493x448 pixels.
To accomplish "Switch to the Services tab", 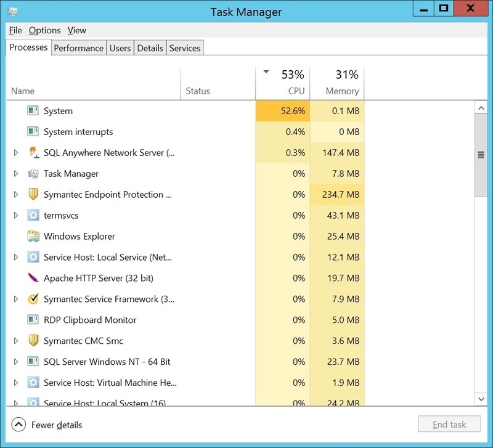I will point(184,47).
